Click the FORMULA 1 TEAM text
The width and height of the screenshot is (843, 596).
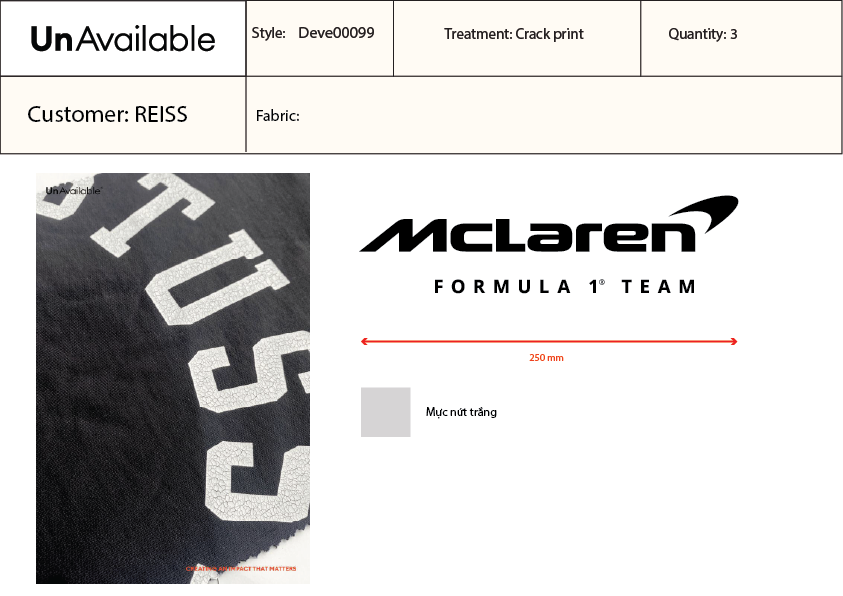tap(565, 286)
